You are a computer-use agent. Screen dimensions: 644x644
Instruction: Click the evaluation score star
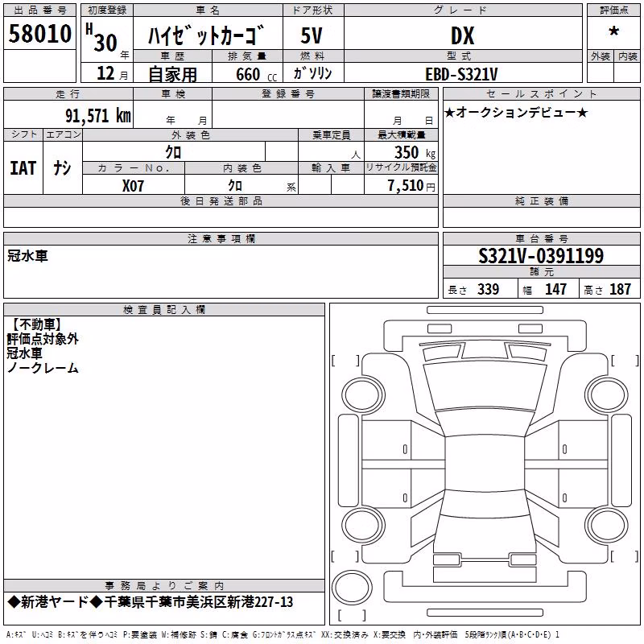point(613,31)
